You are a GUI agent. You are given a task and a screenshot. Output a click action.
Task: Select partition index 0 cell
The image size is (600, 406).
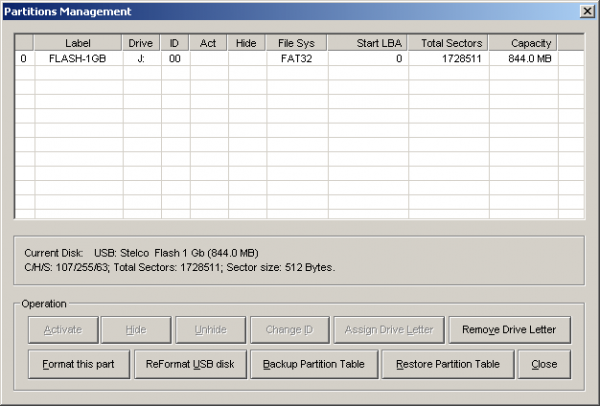24,59
